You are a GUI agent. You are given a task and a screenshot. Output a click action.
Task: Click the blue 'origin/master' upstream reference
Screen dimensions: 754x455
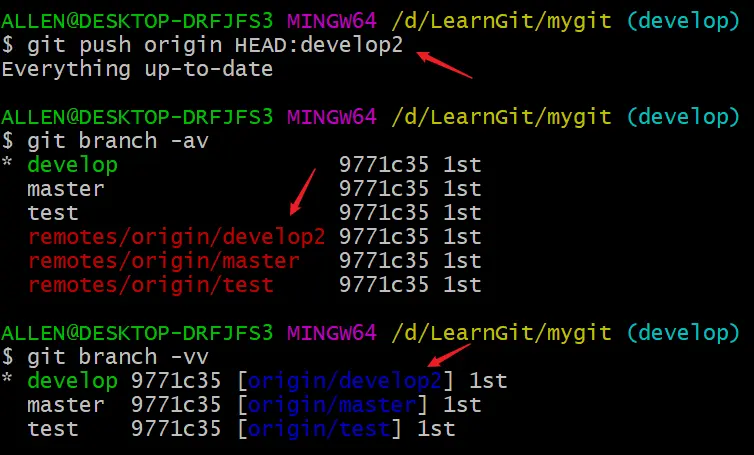pos(332,405)
